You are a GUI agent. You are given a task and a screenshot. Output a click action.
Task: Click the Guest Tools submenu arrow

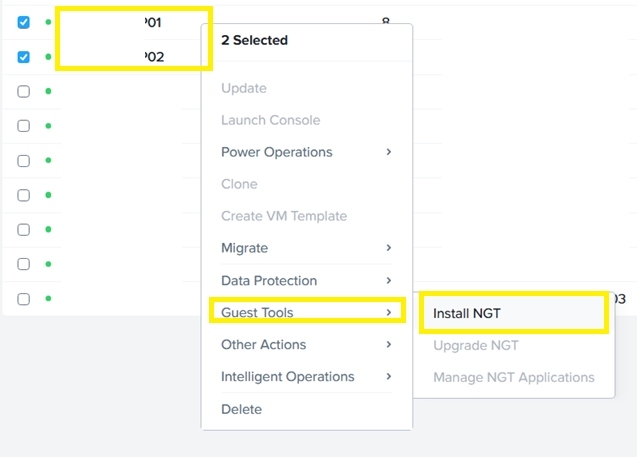click(x=389, y=313)
